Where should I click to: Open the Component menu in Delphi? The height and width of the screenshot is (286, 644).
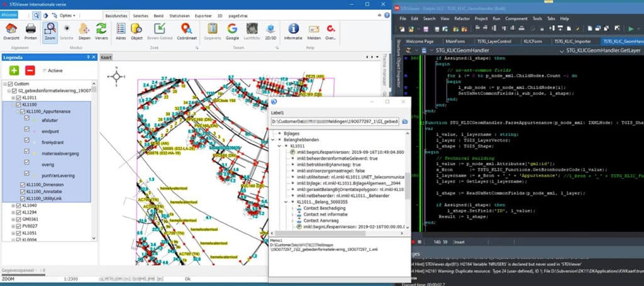[x=516, y=18]
